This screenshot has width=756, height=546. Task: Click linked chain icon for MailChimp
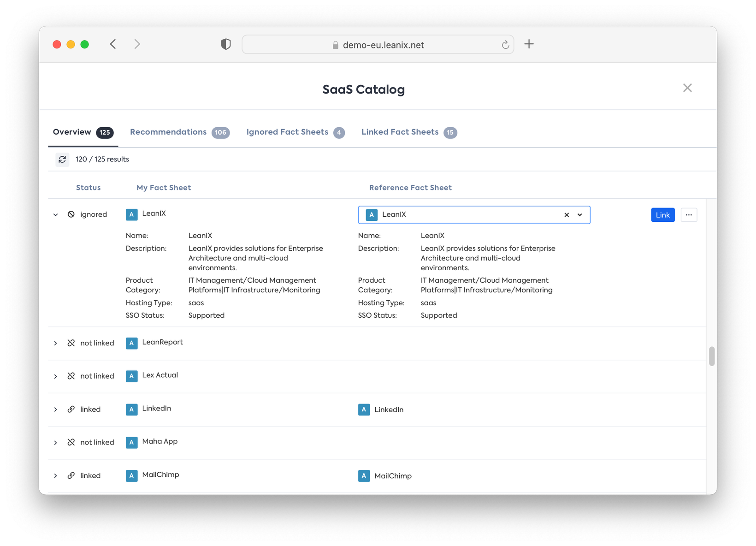coord(71,475)
